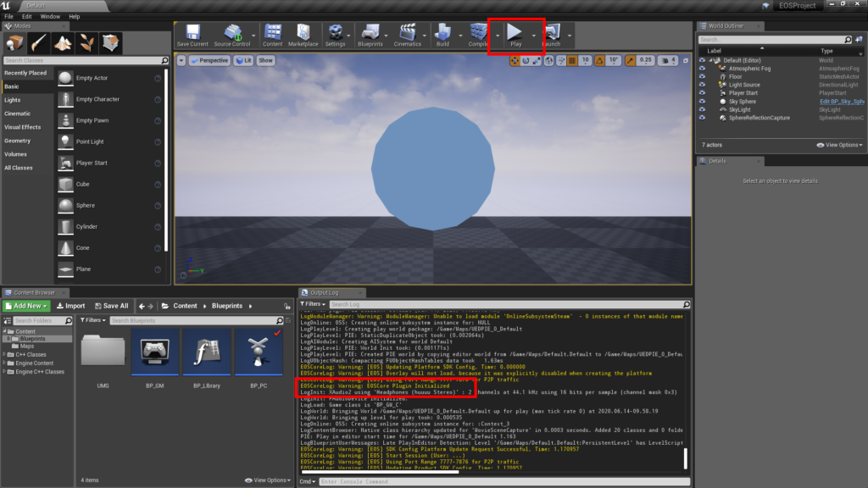Select the Lights category in Modes panel
The height and width of the screenshot is (488, 868).
point(12,100)
